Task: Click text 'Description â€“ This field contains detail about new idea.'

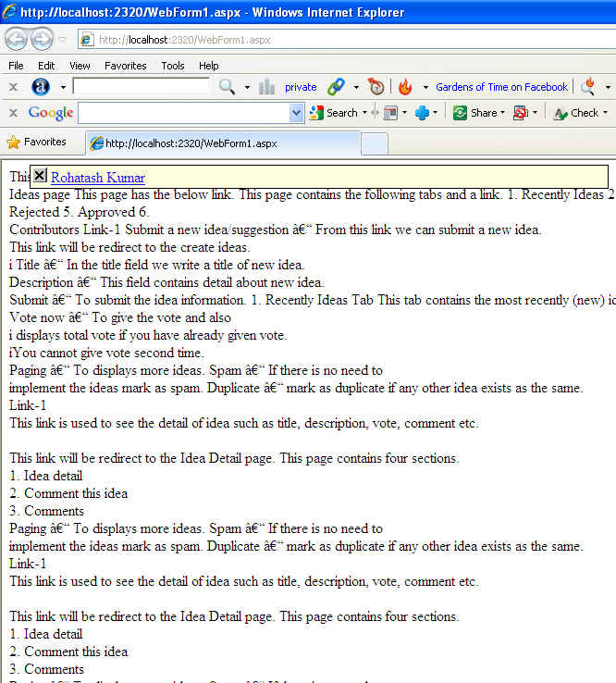Action: [166, 282]
